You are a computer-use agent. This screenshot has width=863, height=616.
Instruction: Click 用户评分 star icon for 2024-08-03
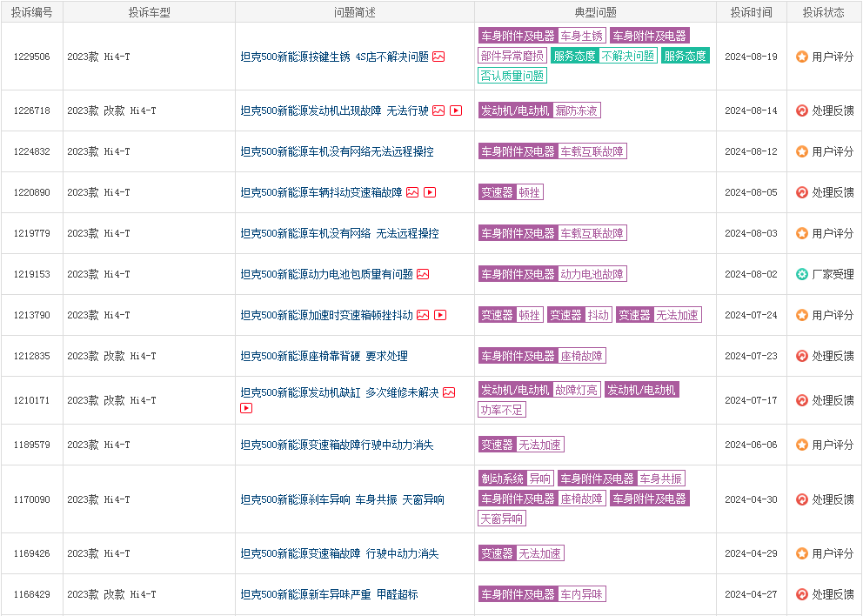click(x=802, y=233)
